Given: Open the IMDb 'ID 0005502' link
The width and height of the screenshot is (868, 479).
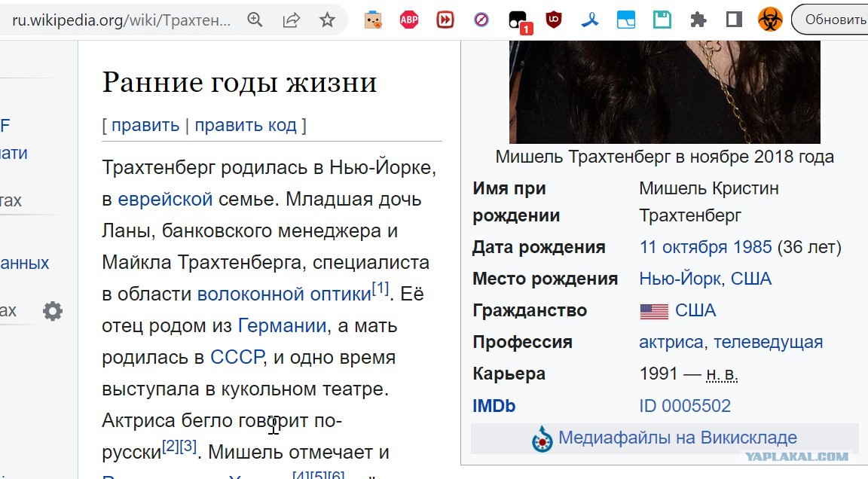Looking at the screenshot, I should (x=685, y=406).
